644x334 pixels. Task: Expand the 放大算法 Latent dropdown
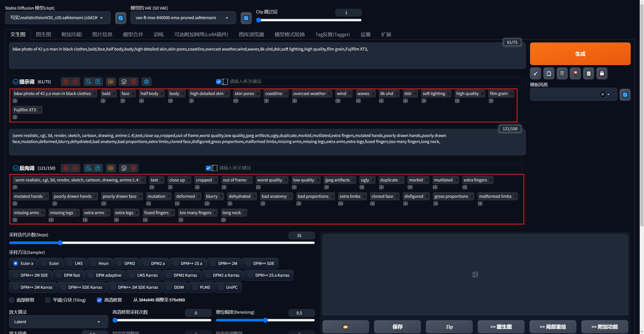click(x=58, y=322)
